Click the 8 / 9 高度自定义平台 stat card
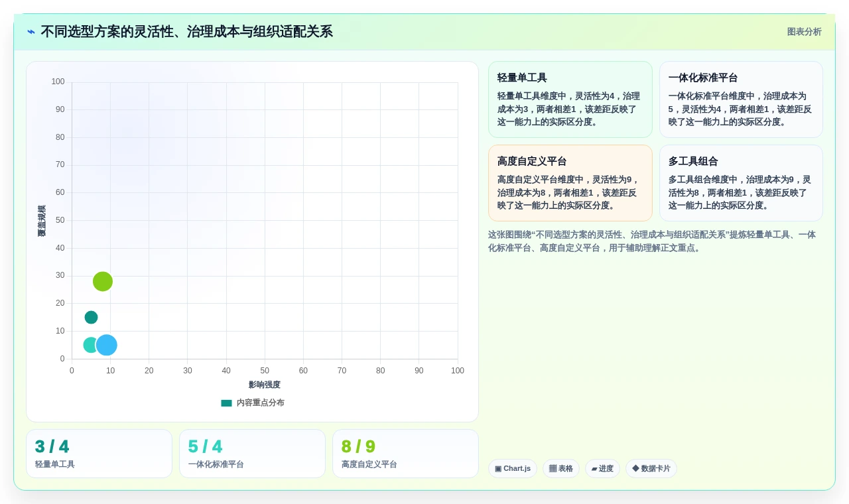 click(x=405, y=454)
